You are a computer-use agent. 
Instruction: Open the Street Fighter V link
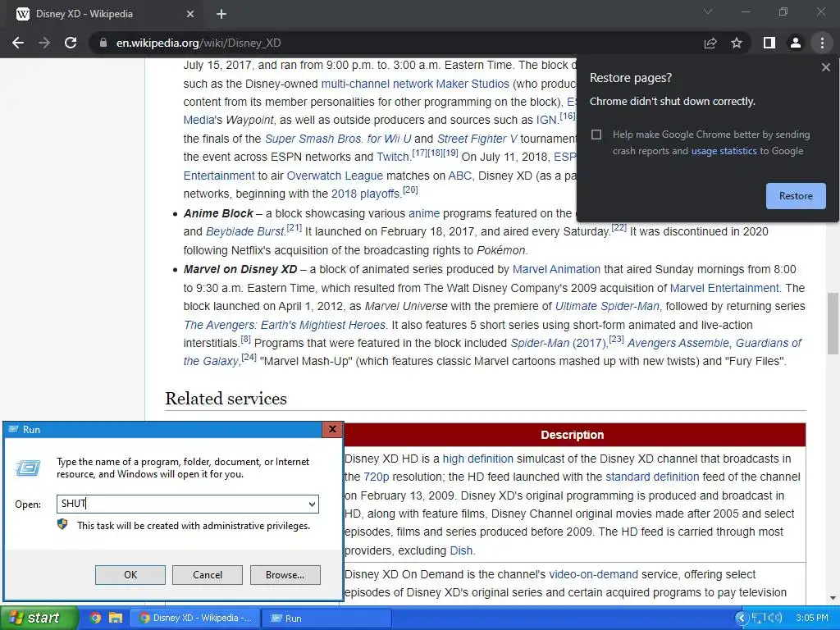point(477,139)
